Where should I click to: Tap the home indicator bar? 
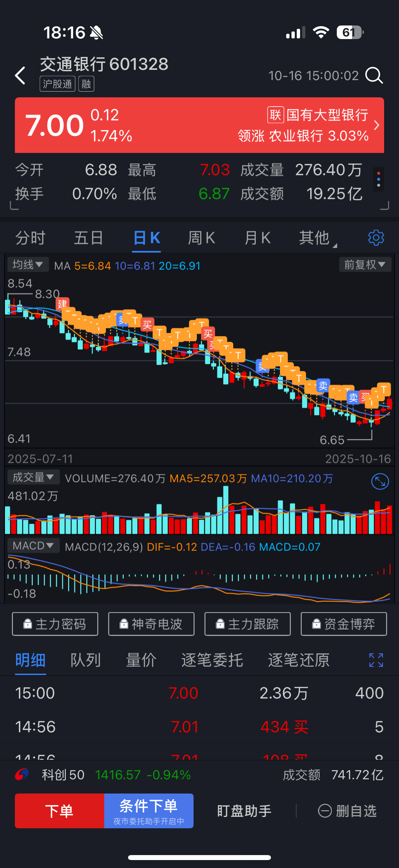[199, 857]
